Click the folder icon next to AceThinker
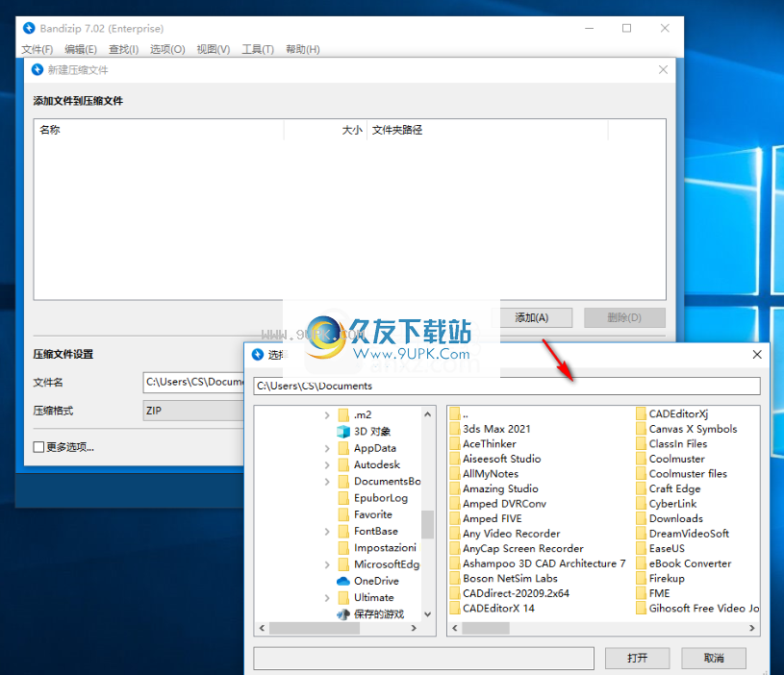 pyautogui.click(x=454, y=443)
